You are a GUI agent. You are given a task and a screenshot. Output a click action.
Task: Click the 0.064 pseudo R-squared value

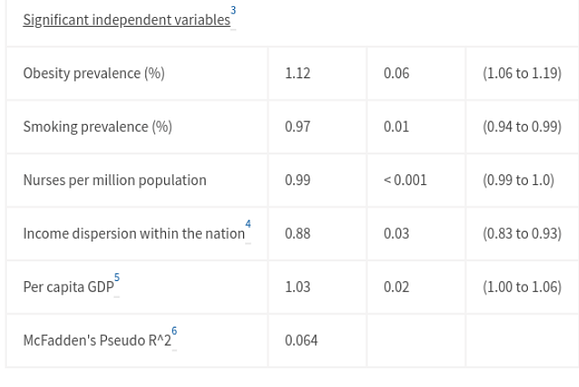pyautogui.click(x=301, y=340)
